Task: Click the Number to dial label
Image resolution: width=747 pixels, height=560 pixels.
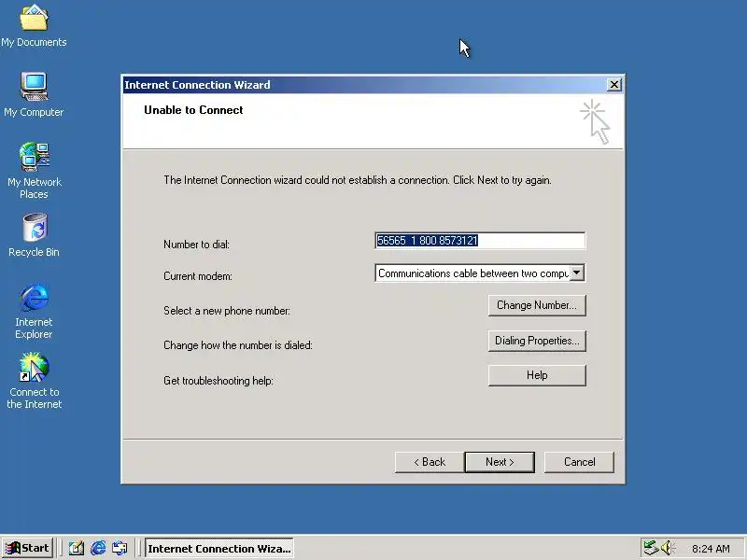Action: 196,245
